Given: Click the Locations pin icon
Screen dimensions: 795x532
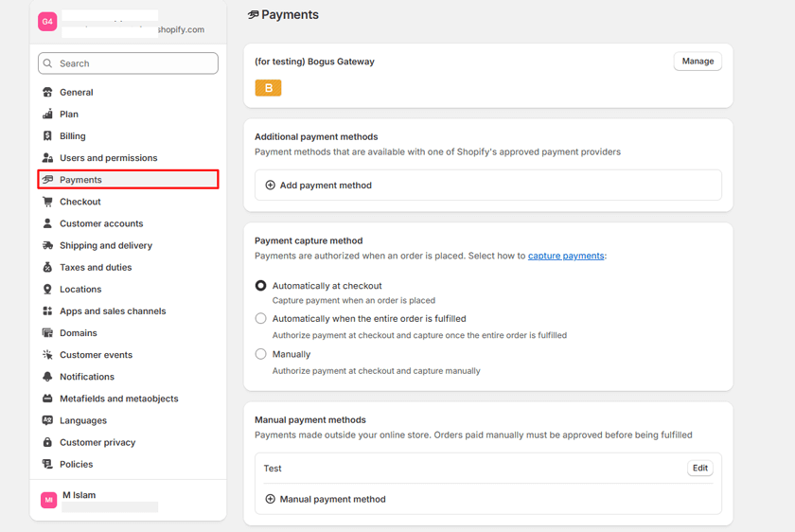Looking at the screenshot, I should [x=47, y=289].
